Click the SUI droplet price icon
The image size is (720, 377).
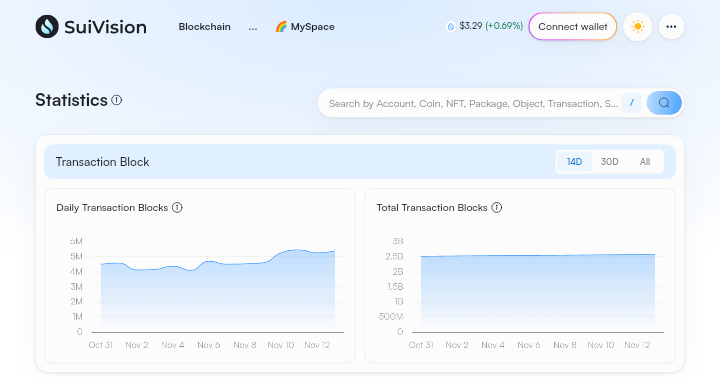click(x=450, y=27)
